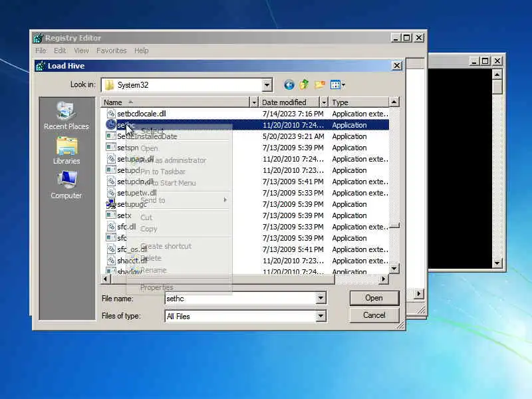This screenshot has width=532, height=399.
Task: Open the Edit menu in Registry Editor
Action: [60, 51]
